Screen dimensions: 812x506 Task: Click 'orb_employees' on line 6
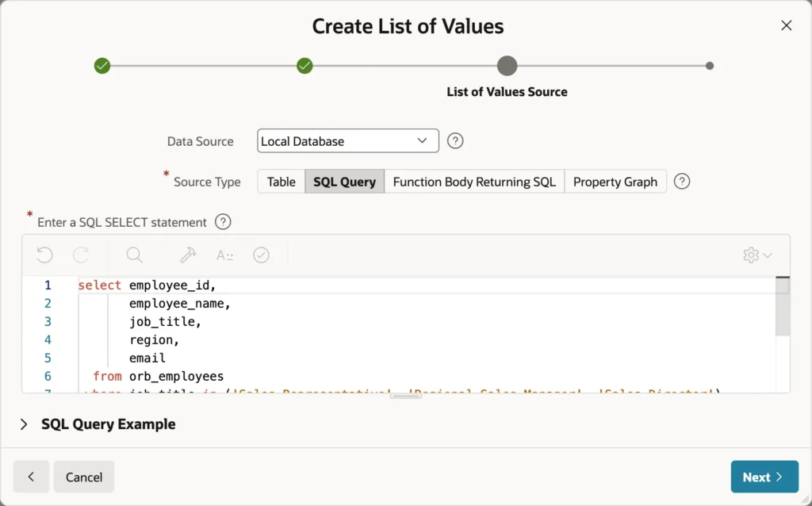176,376
